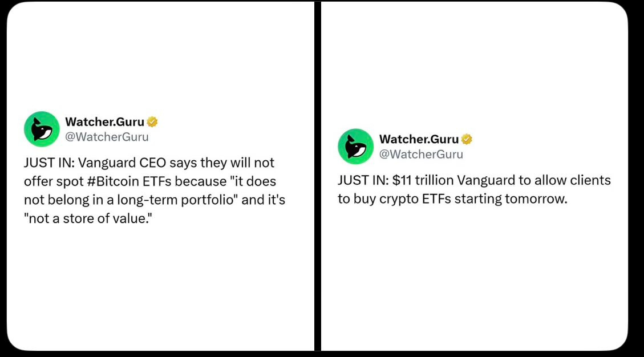The height and width of the screenshot is (357, 644).
Task: Click "offer spot" words before the hashtag
Action: [54, 181]
